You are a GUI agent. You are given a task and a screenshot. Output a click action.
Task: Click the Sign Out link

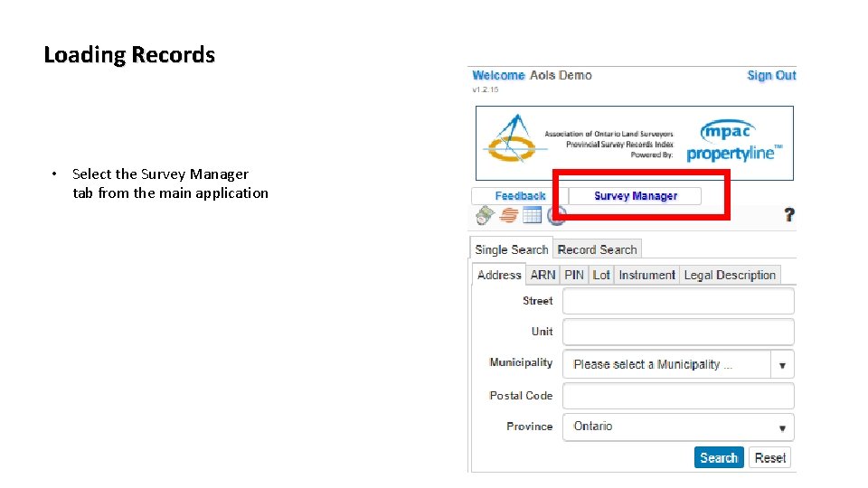tap(771, 75)
